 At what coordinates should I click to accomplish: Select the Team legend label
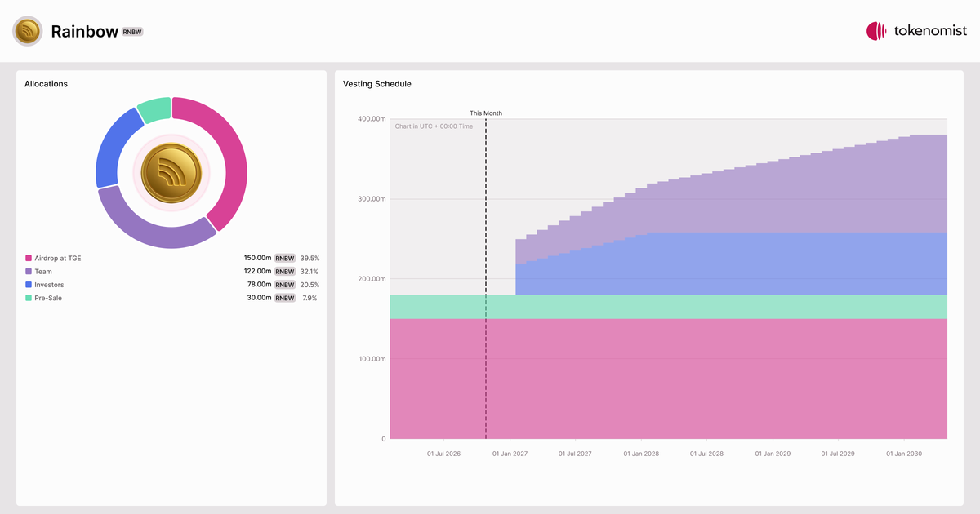pyautogui.click(x=43, y=272)
